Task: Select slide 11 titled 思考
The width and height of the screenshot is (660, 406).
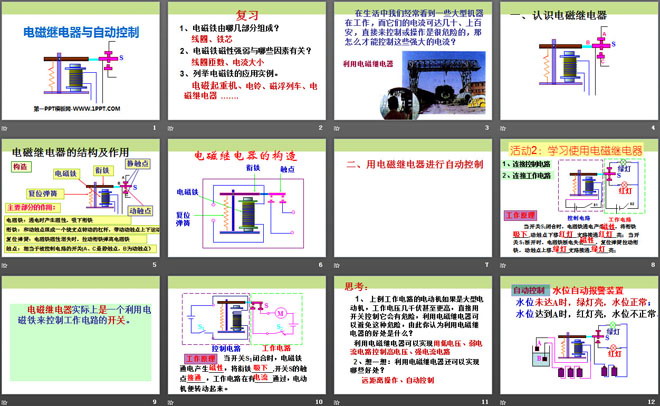Action: 413,335
